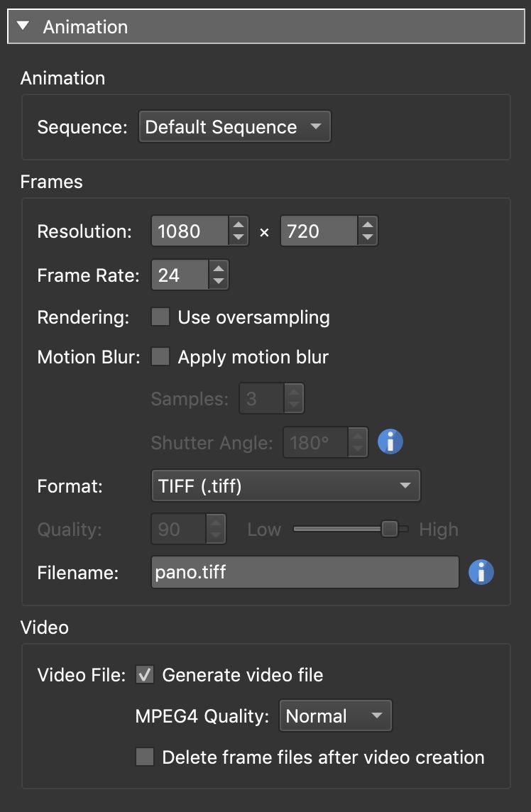Open the Sequence dropdown
Screen dimensions: 531x812
click(234, 126)
